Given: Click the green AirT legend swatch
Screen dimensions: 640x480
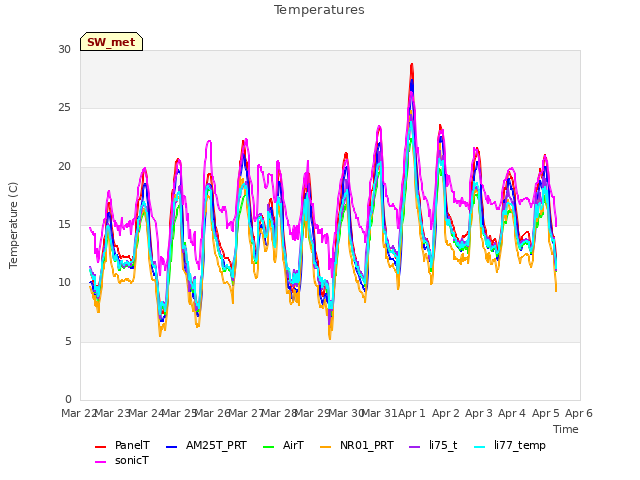Looking at the screenshot, I should coord(269,447).
